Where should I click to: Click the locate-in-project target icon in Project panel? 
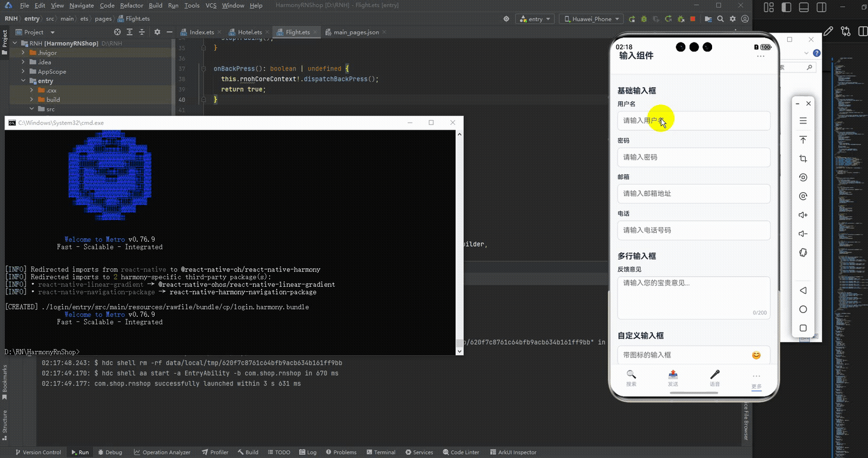(x=117, y=32)
